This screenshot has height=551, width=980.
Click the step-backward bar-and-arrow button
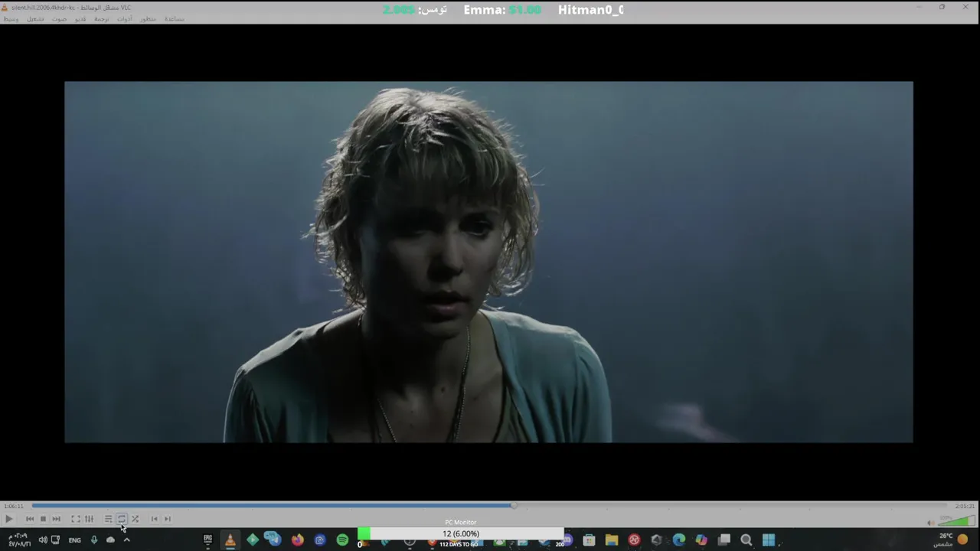[x=154, y=519]
